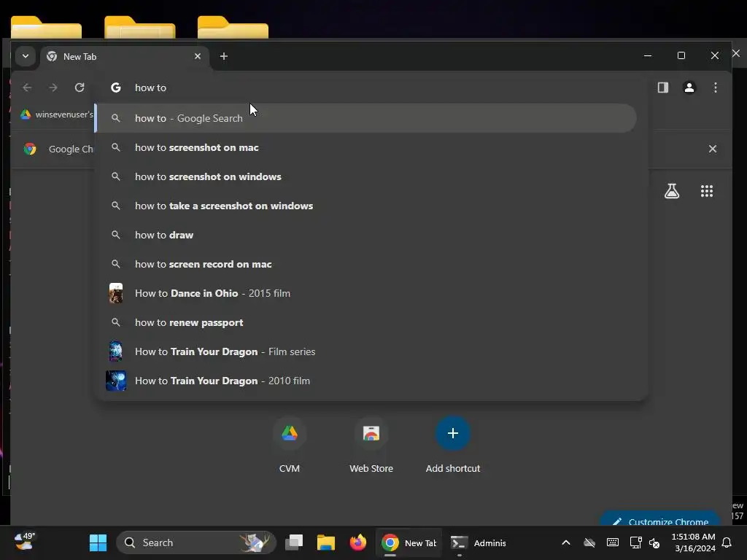Open a new tab with plus button
This screenshot has height=560, width=747.
tap(223, 56)
